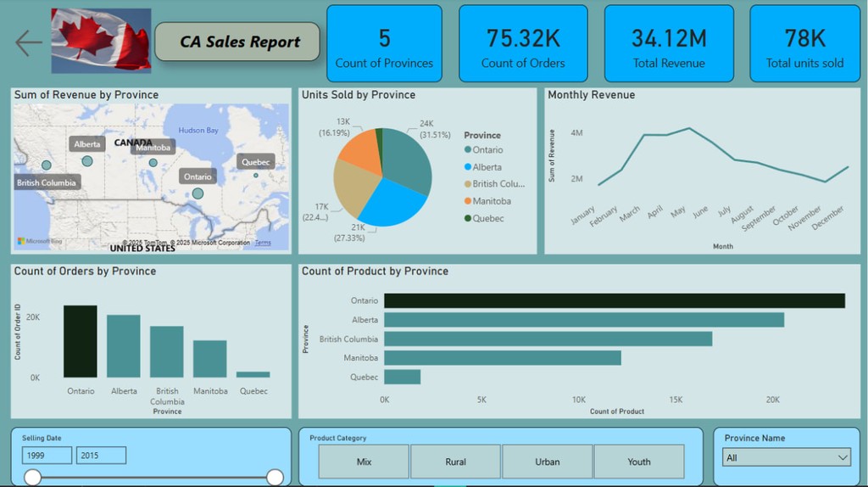The width and height of the screenshot is (868, 487).
Task: Open the Terms link on the map
Action: click(264, 243)
